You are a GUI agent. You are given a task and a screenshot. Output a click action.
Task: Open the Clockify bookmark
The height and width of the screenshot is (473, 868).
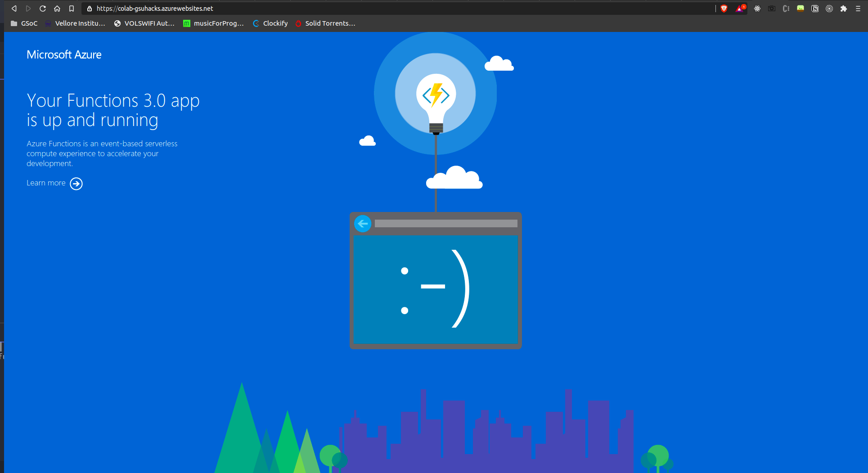pos(270,23)
